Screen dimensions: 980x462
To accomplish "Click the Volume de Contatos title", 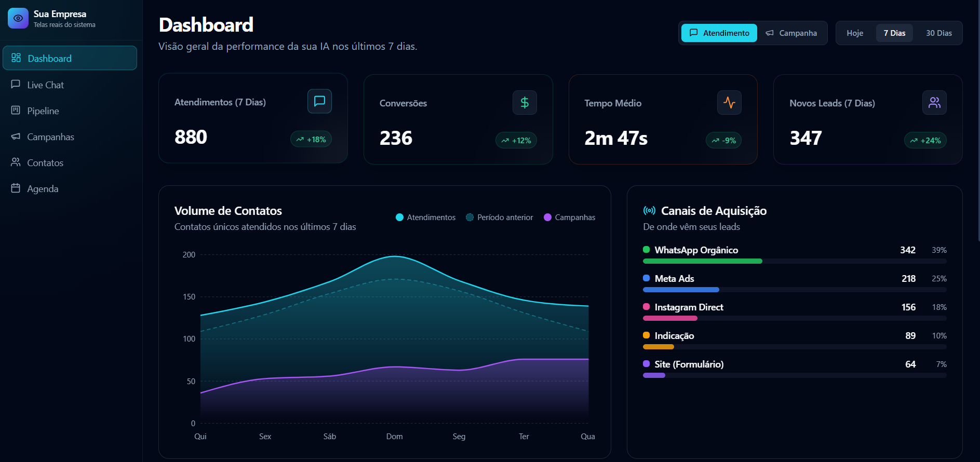I will point(228,211).
